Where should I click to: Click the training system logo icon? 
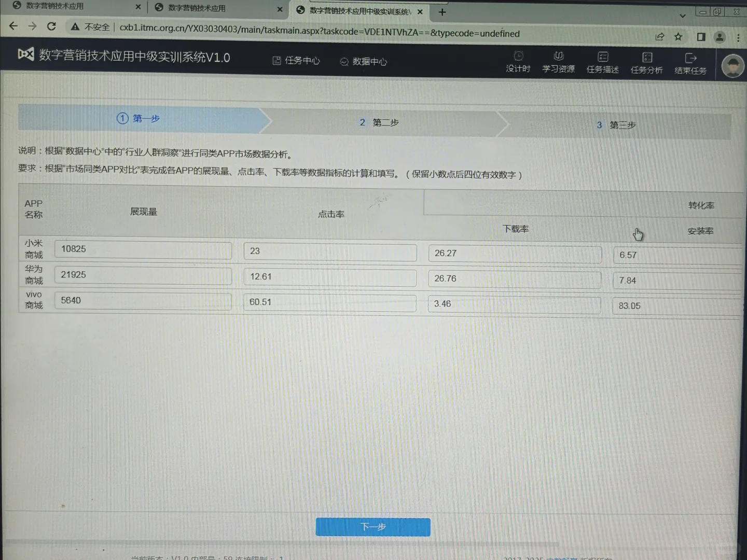point(26,54)
